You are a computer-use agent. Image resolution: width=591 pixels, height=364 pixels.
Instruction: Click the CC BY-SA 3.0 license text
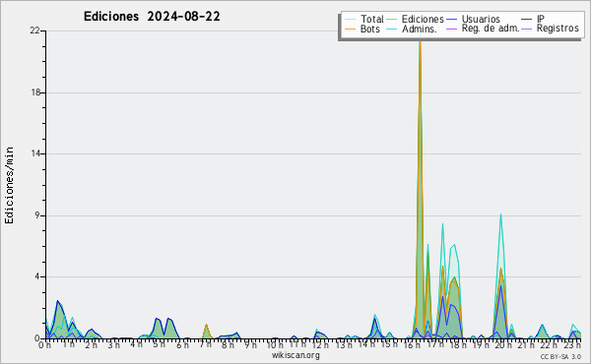[560, 357]
